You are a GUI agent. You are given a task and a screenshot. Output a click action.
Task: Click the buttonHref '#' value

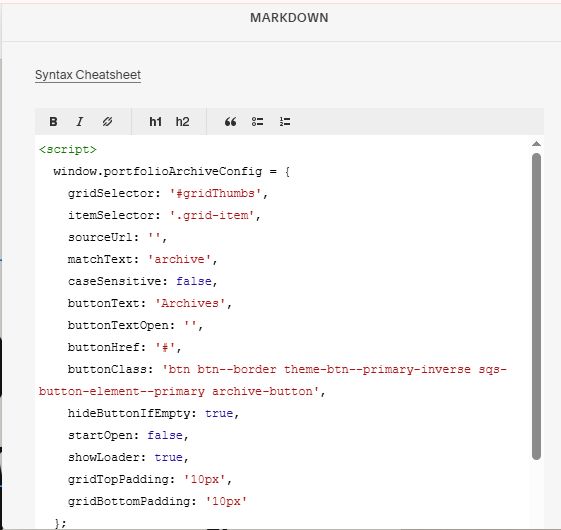click(x=165, y=347)
